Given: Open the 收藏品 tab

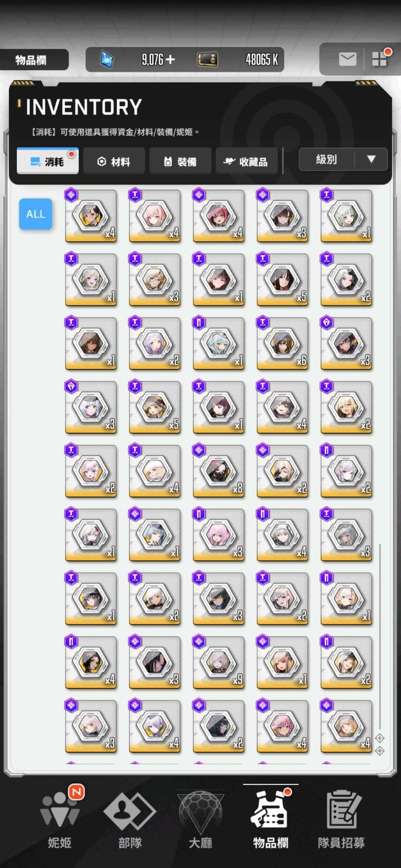Looking at the screenshot, I should (246, 161).
